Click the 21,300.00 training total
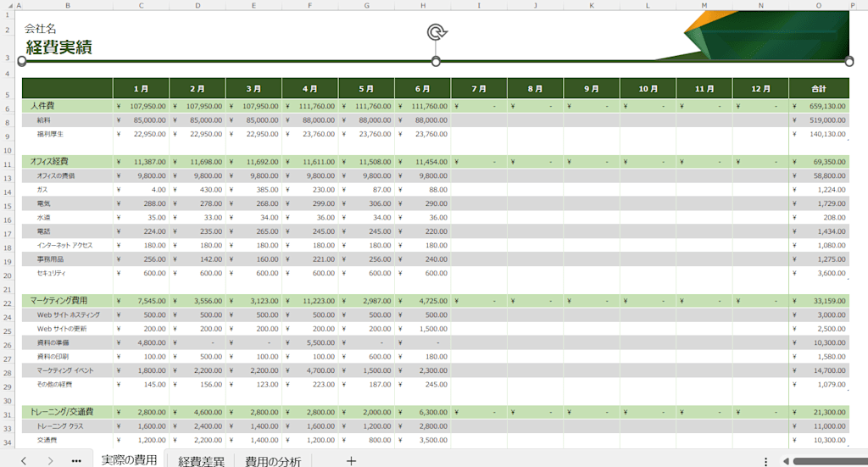The height and width of the screenshot is (467, 868). [819, 412]
